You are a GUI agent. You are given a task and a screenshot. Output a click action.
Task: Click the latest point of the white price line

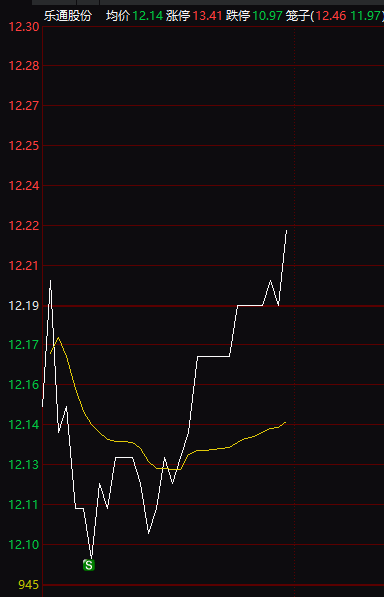click(x=287, y=230)
